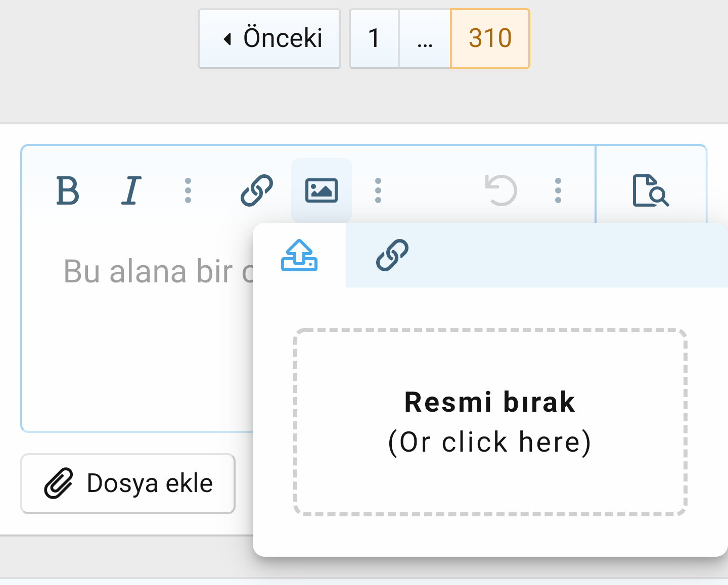Open the extra actions overflow menu
Screen dimensions: 728x585
point(558,190)
